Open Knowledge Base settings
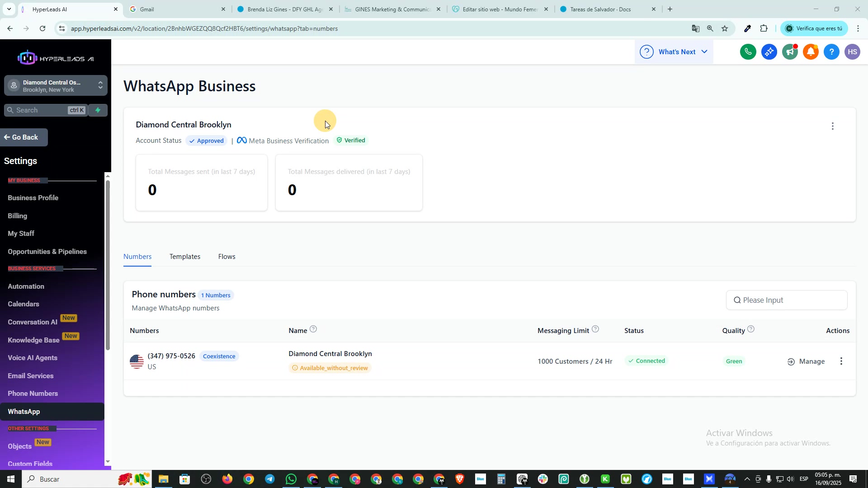 33,340
